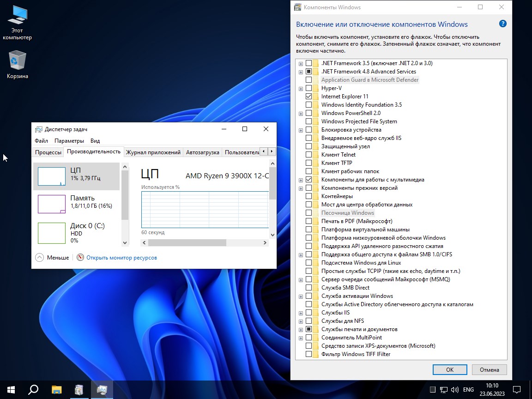The height and width of the screenshot is (399, 532).
Task: Open the 'Параметры' menu in Task Manager
Action: coord(69,141)
